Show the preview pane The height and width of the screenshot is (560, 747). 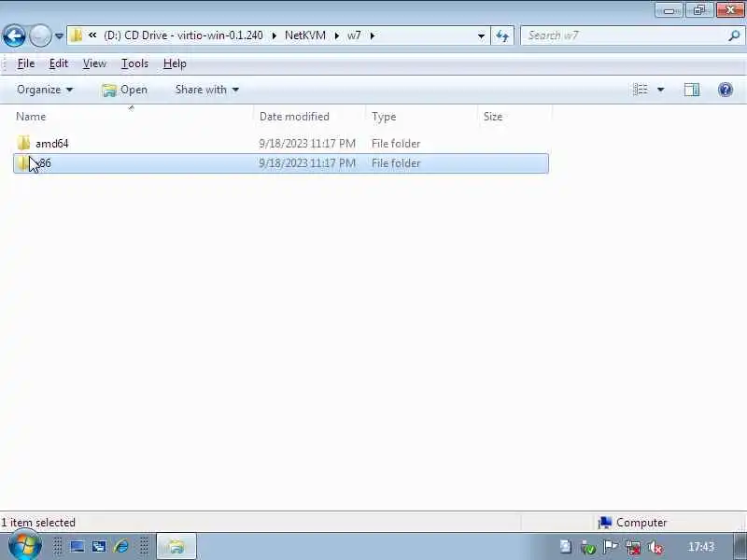click(x=692, y=90)
